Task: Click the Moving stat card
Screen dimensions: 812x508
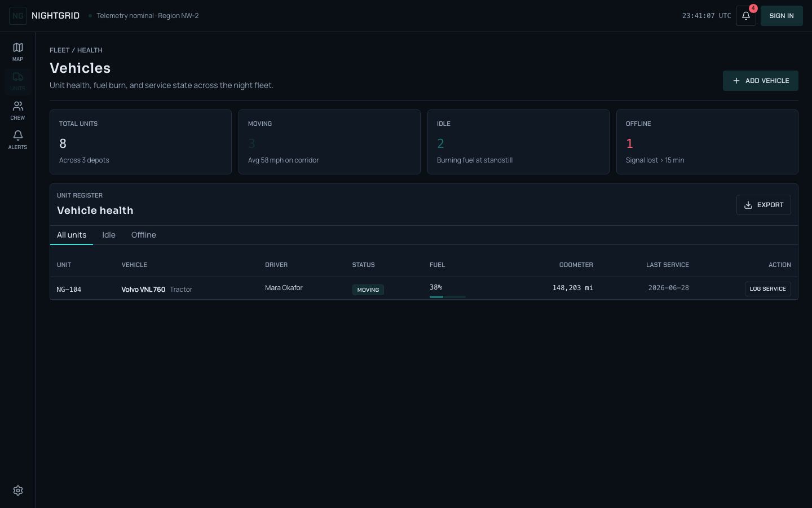Action: coord(329,142)
